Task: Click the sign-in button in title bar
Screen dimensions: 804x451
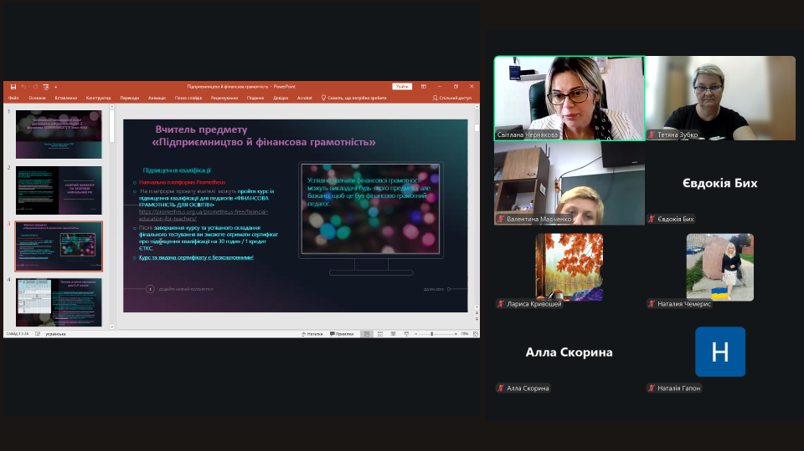Action: pos(402,87)
